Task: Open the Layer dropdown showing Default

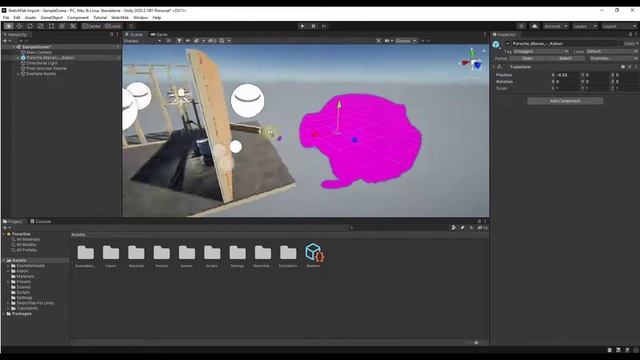Action: pos(611,51)
